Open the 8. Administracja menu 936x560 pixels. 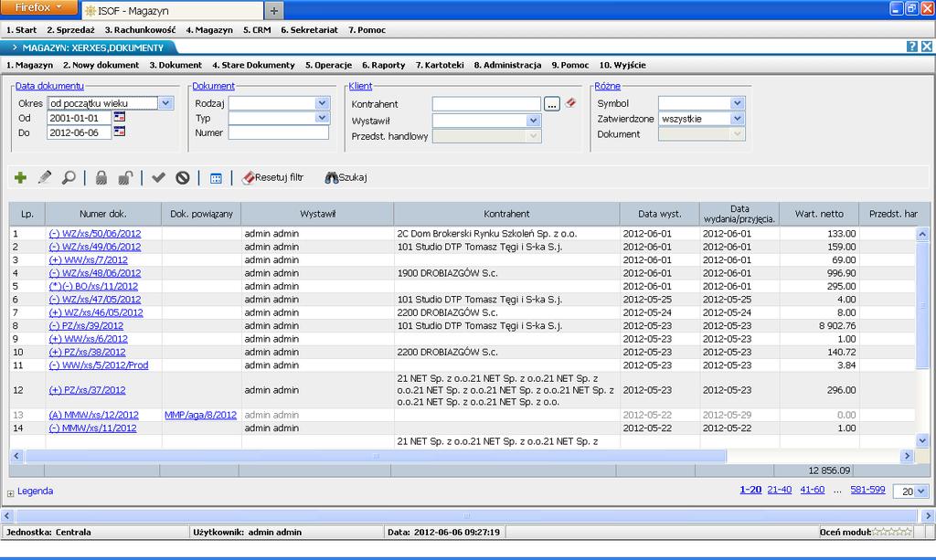coord(507,65)
